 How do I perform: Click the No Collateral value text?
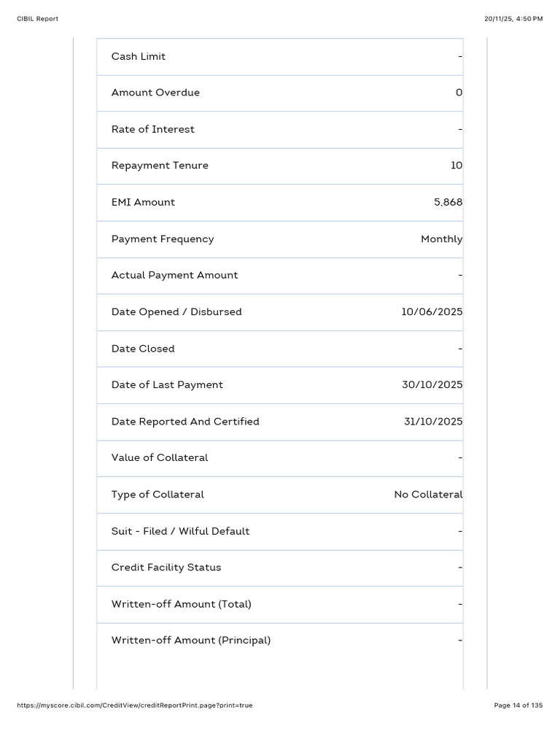[x=428, y=495]
